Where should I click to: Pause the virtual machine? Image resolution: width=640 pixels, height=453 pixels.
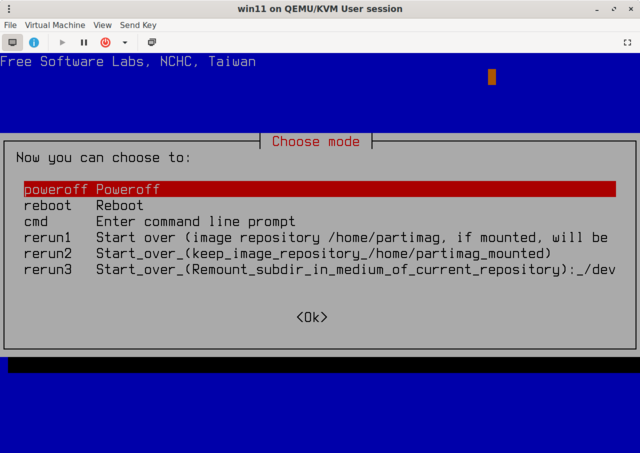coord(84,42)
